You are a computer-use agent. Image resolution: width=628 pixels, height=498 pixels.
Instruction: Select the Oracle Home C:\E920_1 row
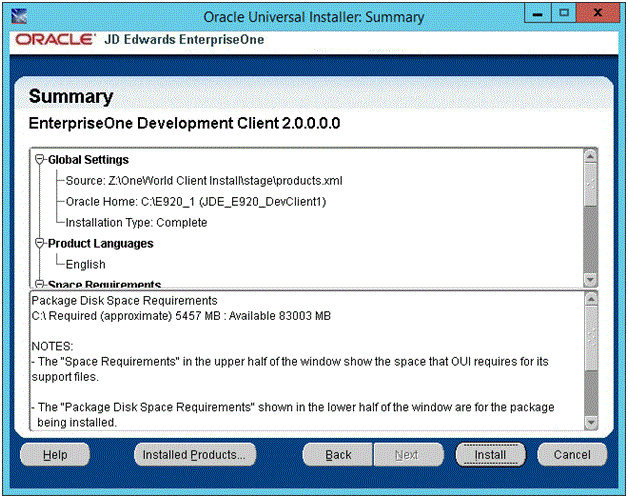pos(196,202)
